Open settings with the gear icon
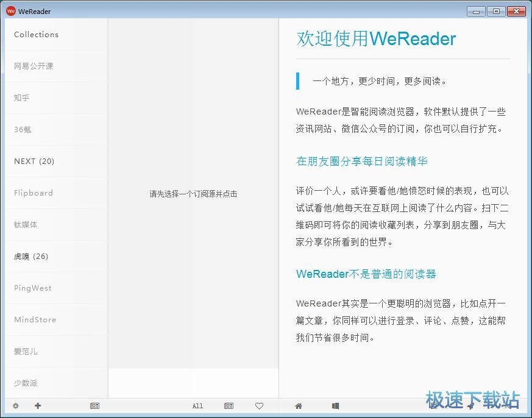This screenshot has width=532, height=418. pos(16,405)
